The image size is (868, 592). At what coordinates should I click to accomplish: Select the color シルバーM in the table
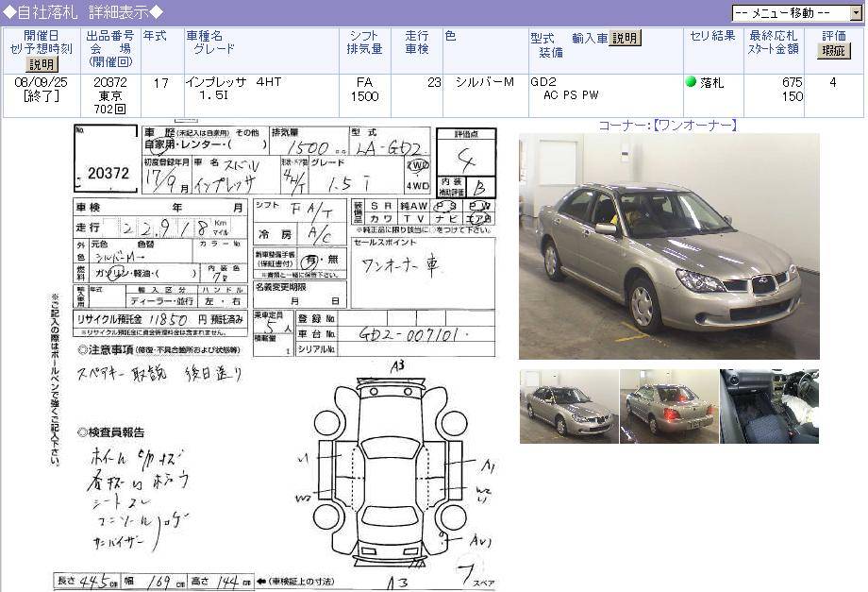[485, 82]
